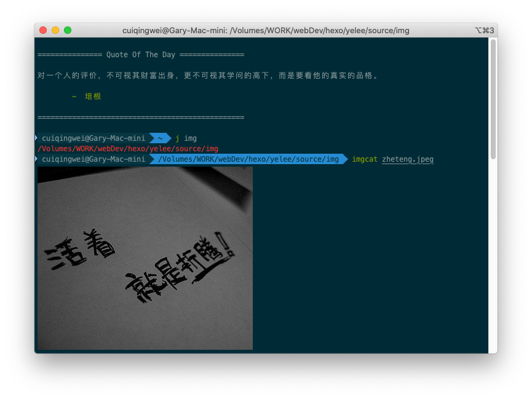Viewport: 532px width, 399px height.
Task: Enter full screen via the green traffic light
Action: tap(68, 29)
